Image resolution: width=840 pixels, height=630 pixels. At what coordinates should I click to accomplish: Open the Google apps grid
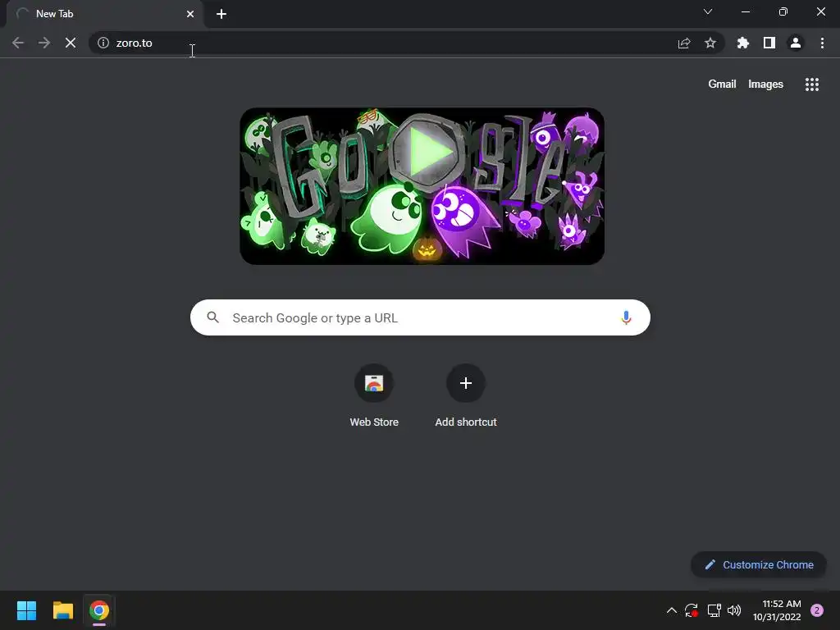click(x=812, y=84)
